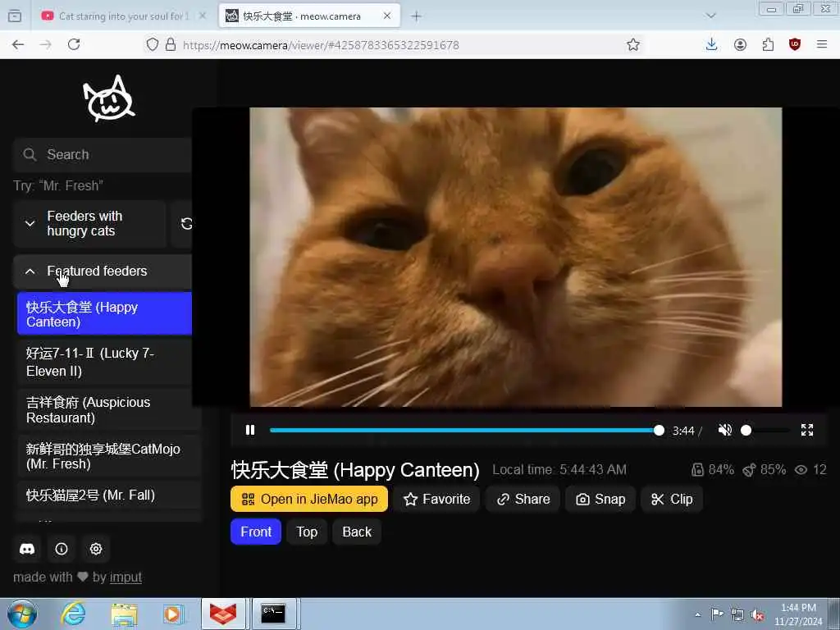Screen dimensions: 840x630
Task: Enter fullscreen video mode
Action: point(807,430)
